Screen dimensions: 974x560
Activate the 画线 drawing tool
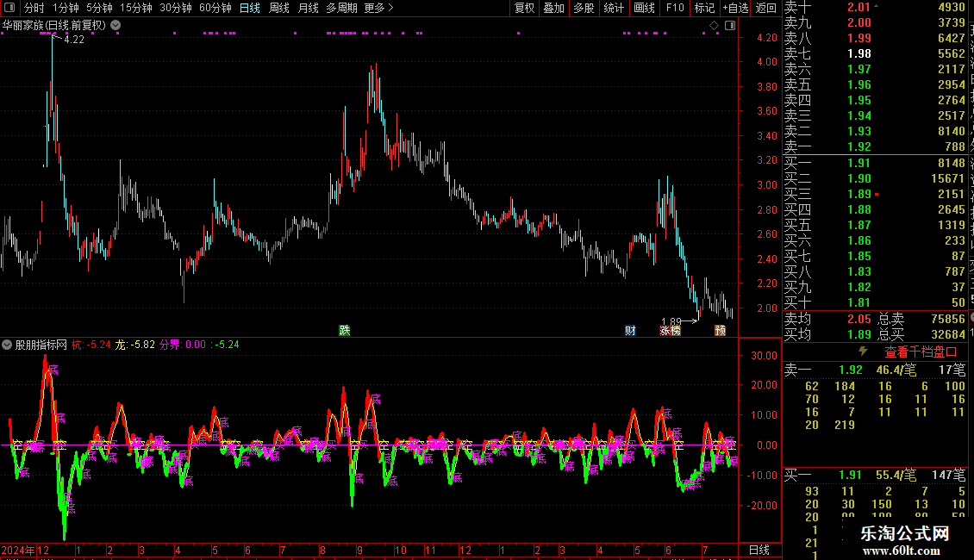pyautogui.click(x=644, y=8)
